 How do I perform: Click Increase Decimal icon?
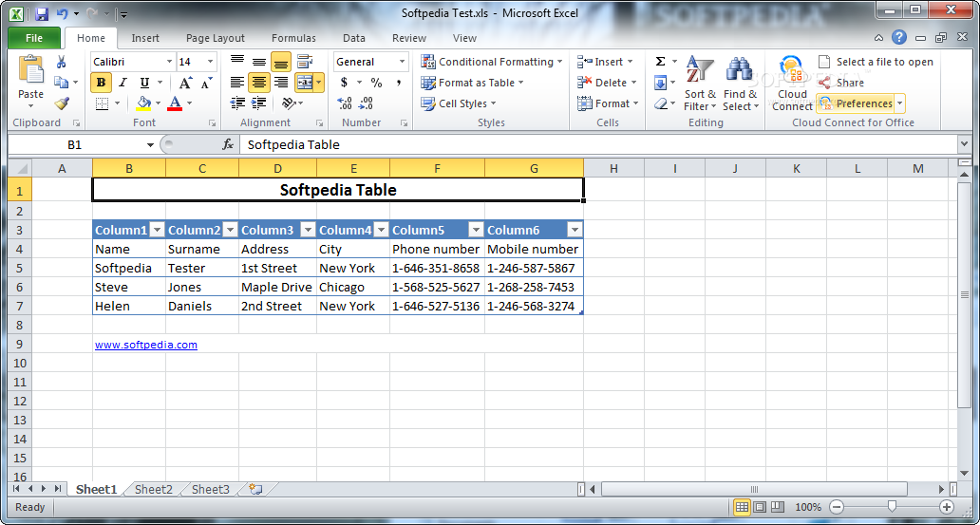tap(345, 103)
